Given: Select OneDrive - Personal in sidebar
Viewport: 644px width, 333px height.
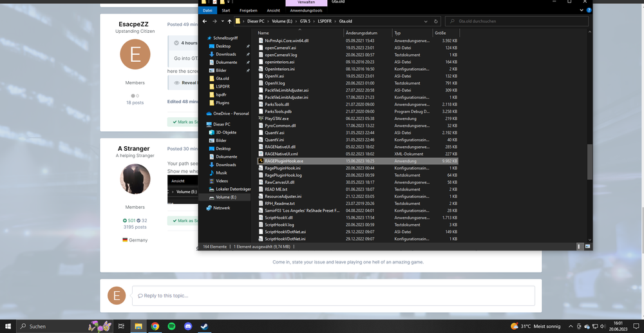Looking at the screenshot, I should (x=231, y=114).
